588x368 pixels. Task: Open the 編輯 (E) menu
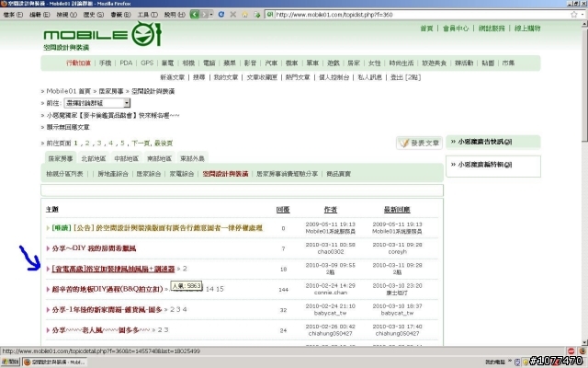click(x=40, y=15)
